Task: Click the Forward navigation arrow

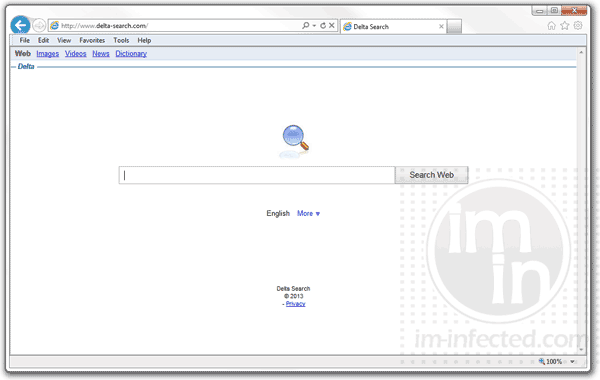Action: tap(39, 26)
